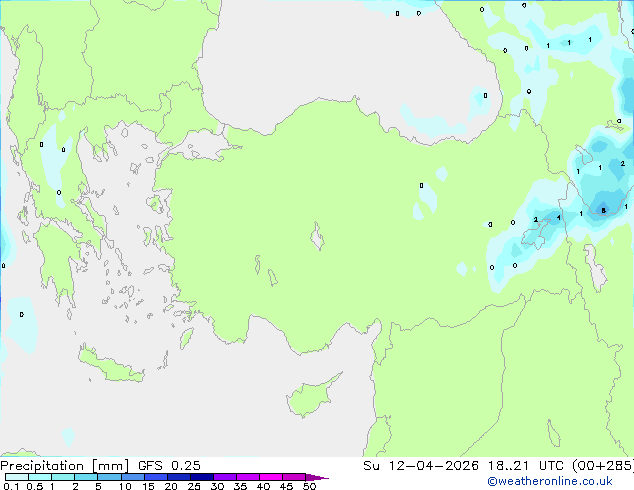Click the legend label '35'
634x490 pixels.
(x=241, y=486)
